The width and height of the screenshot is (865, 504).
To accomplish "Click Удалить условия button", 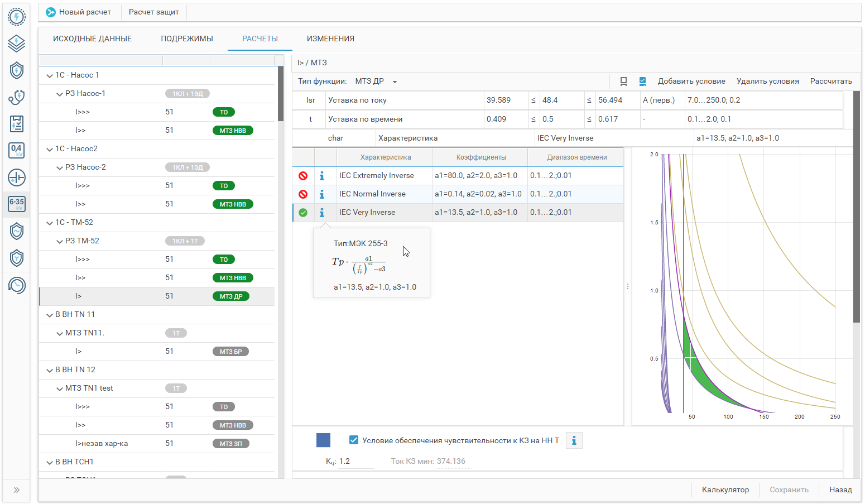I will [x=768, y=81].
